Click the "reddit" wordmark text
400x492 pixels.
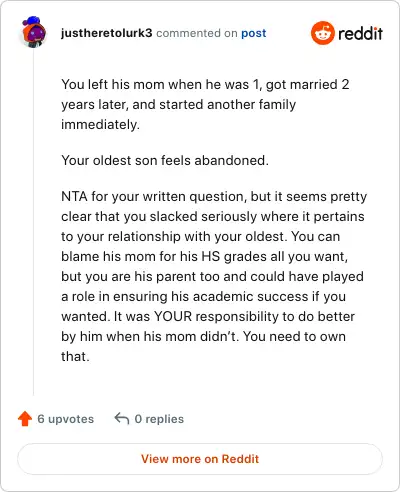360,33
